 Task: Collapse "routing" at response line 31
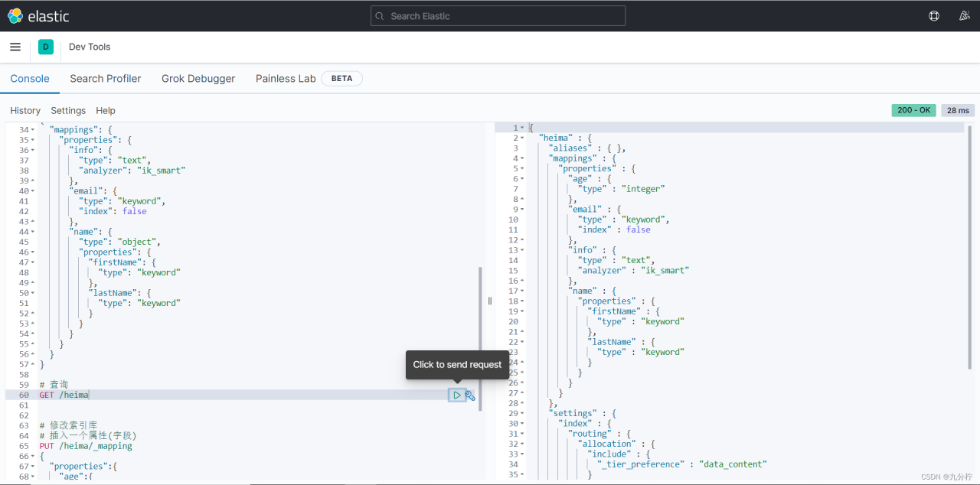(522, 434)
